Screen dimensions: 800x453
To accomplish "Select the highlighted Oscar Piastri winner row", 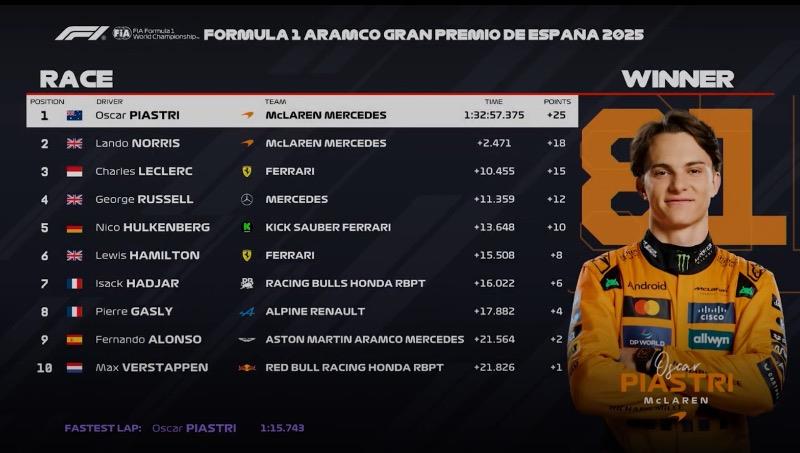I will tap(302, 111).
